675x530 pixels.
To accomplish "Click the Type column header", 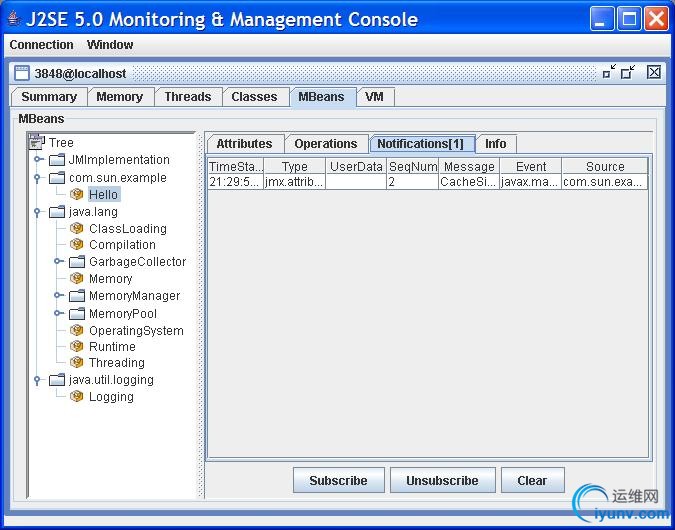I will (x=294, y=166).
